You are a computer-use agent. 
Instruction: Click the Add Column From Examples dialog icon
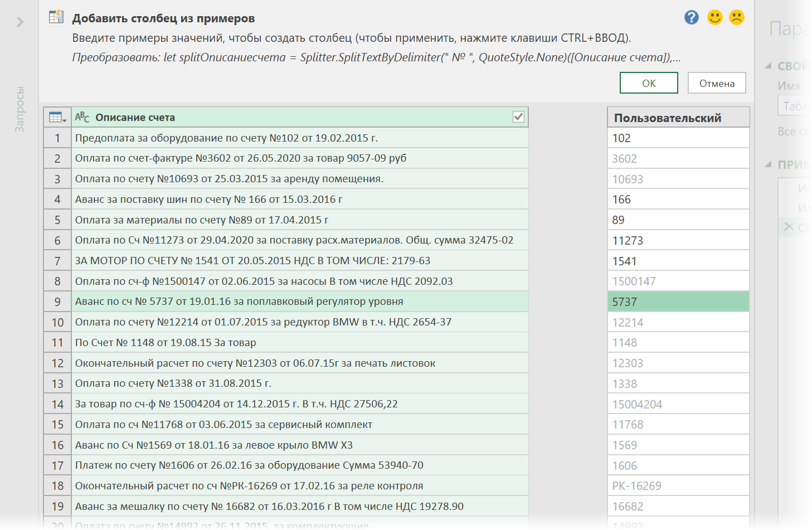[x=56, y=17]
